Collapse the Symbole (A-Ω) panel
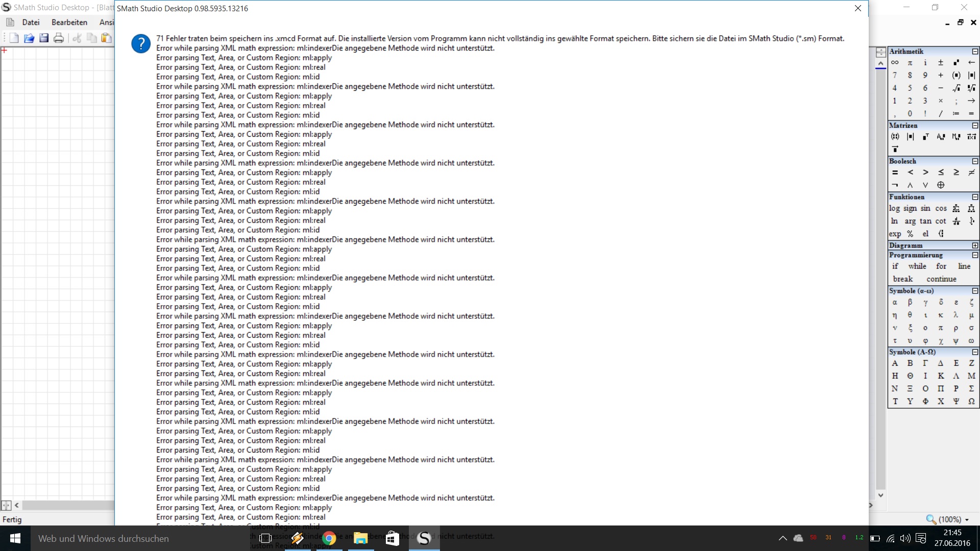The width and height of the screenshot is (980, 551). click(x=975, y=352)
